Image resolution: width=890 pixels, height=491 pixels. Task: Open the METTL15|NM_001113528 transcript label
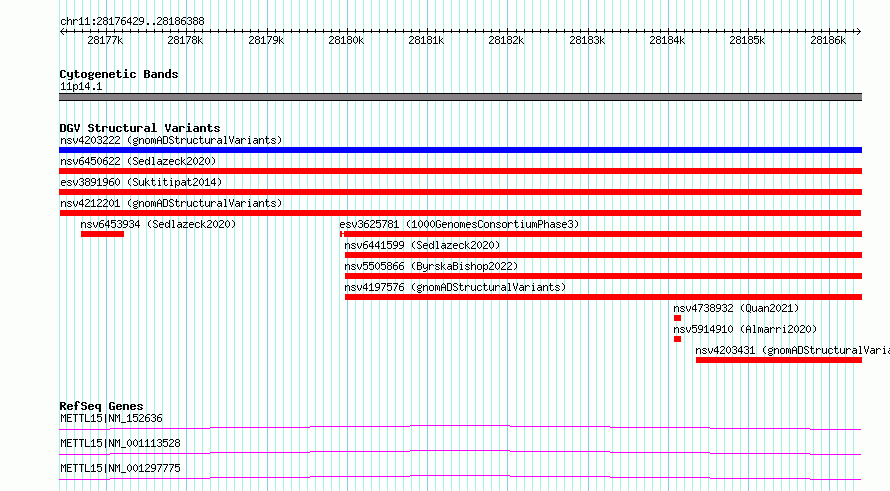(x=120, y=444)
